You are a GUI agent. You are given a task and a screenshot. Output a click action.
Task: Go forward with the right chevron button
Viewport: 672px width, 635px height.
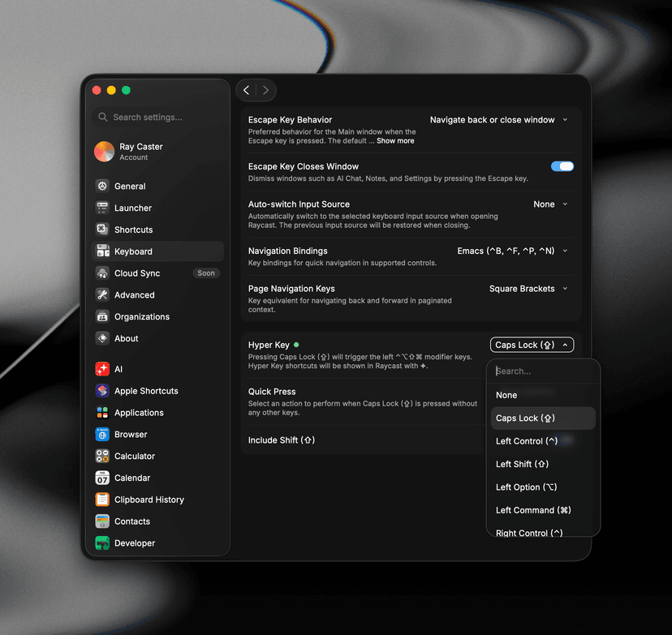click(x=265, y=90)
